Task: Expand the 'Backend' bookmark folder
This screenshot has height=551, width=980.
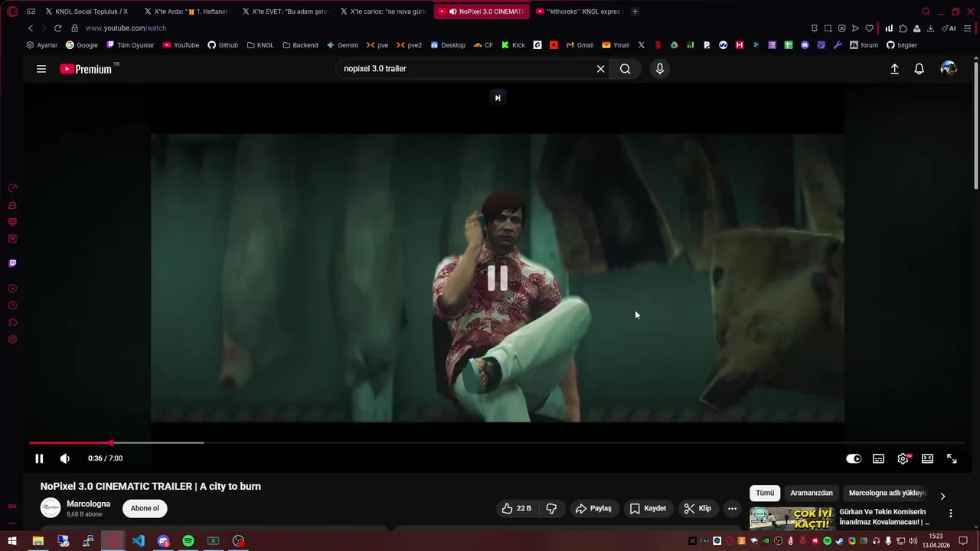Action: coord(300,45)
